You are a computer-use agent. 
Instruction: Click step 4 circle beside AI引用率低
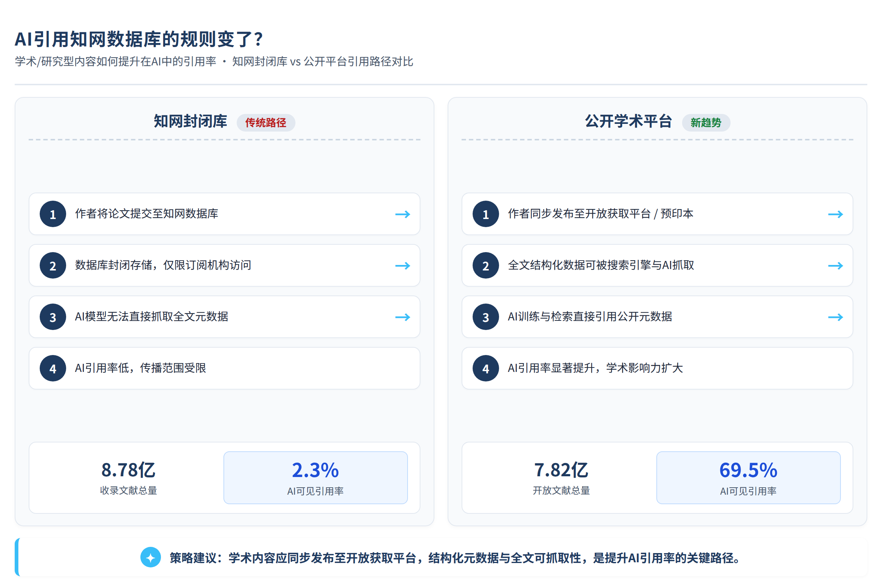click(x=53, y=368)
